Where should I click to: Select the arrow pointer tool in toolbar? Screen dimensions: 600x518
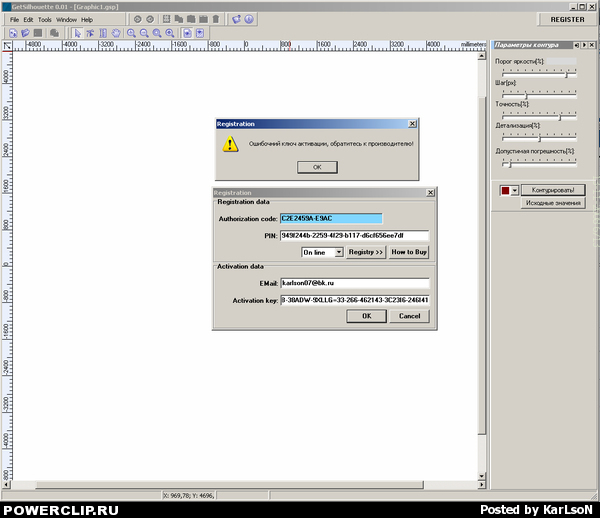[x=78, y=33]
